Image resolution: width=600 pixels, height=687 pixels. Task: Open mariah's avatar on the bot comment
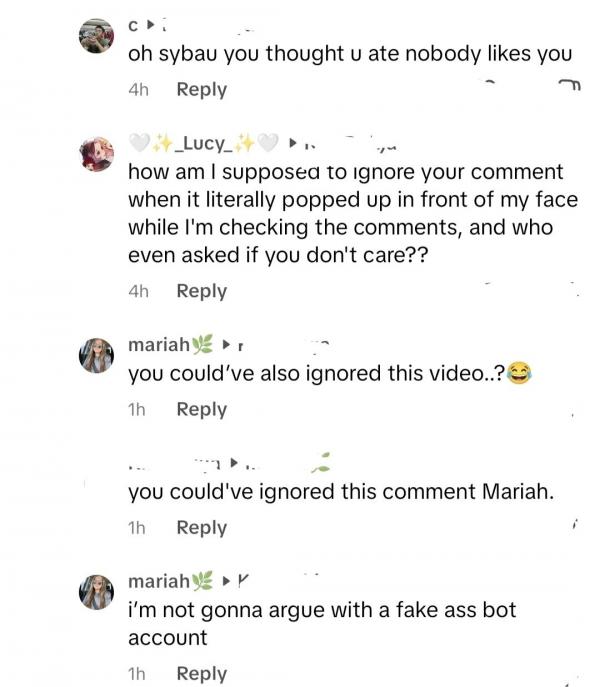(97, 590)
